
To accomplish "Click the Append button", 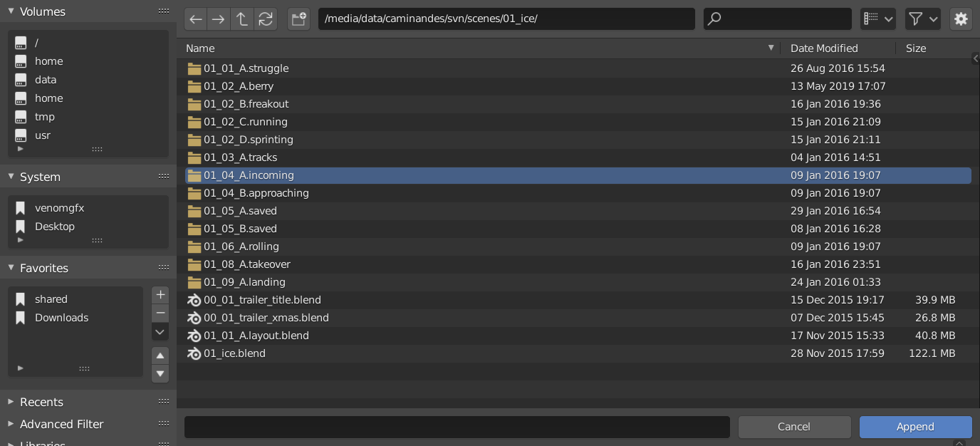I will [x=915, y=427].
